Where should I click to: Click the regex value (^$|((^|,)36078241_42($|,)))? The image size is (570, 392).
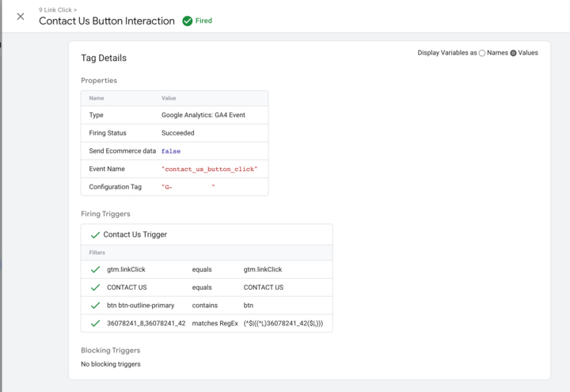click(x=283, y=323)
